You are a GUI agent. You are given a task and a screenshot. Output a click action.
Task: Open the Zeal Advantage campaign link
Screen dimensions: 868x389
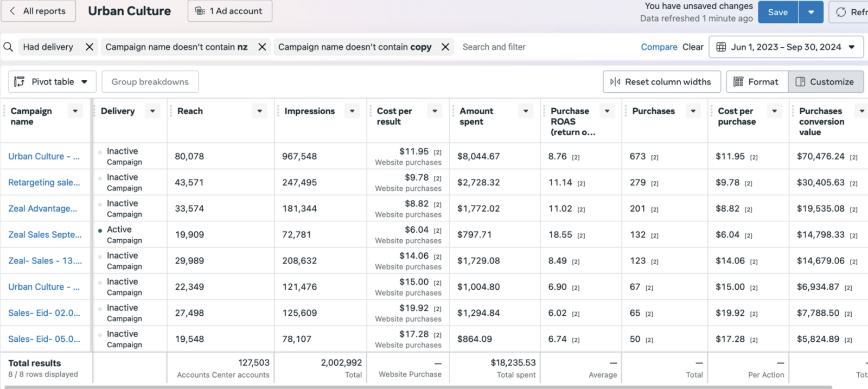click(x=43, y=208)
